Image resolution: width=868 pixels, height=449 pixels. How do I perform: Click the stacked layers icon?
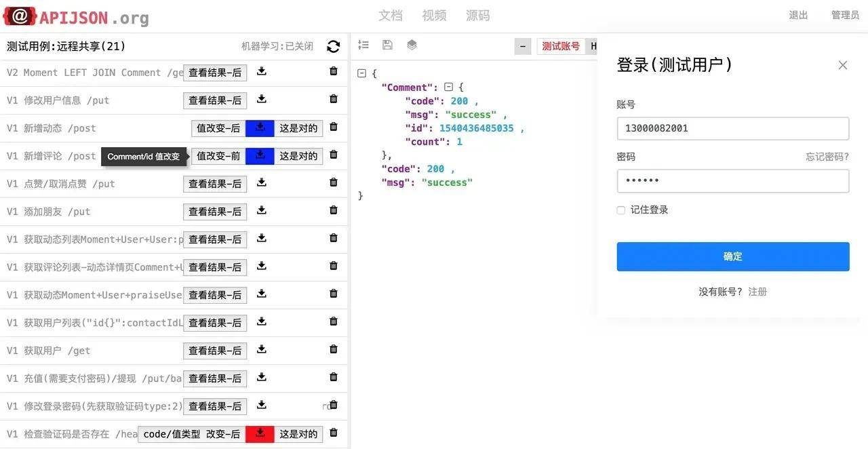pyautogui.click(x=412, y=45)
